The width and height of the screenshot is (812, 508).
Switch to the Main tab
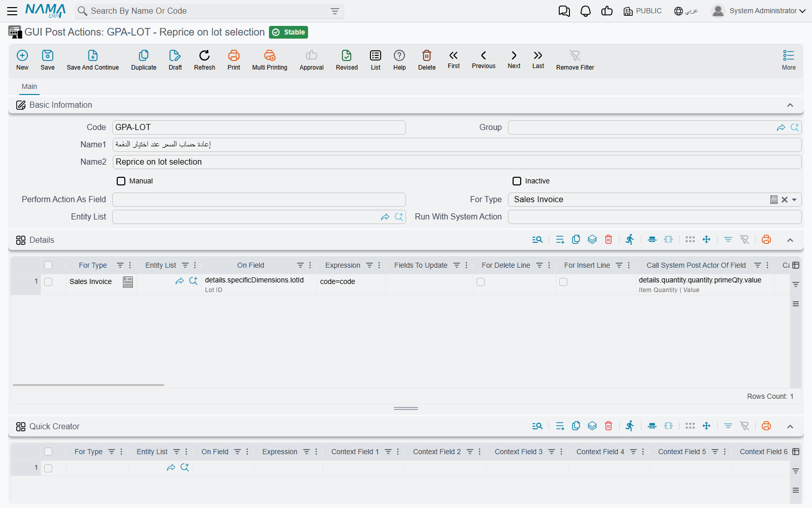click(x=29, y=86)
